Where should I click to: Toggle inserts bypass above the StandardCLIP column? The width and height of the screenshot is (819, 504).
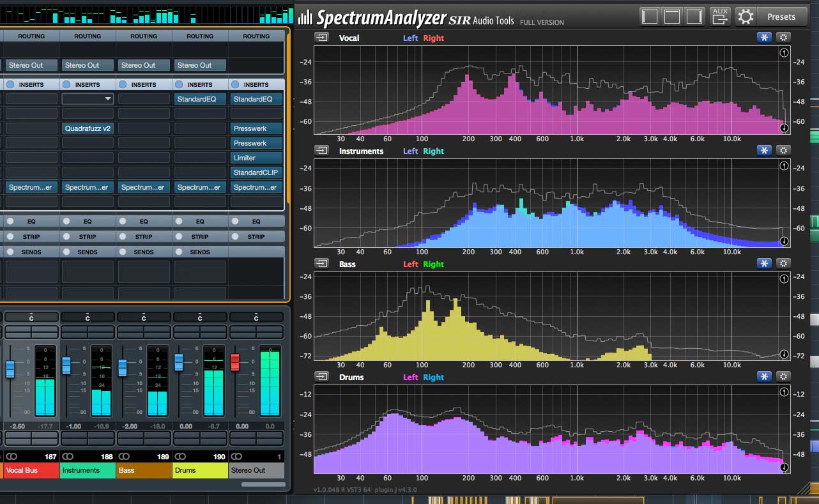click(x=235, y=84)
